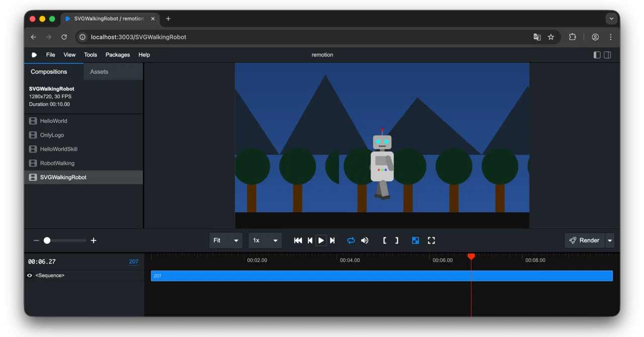Click the timeline zoom slider handle
The height and width of the screenshot is (337, 644).
47,240
